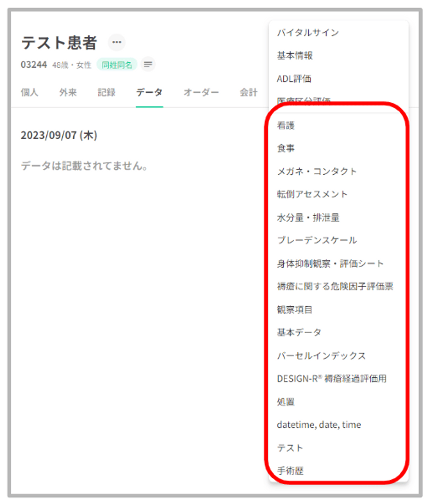Image resolution: width=431 pixels, height=504 pixels.
Task: Select 水分量・排泄量 entry
Action: tap(308, 217)
